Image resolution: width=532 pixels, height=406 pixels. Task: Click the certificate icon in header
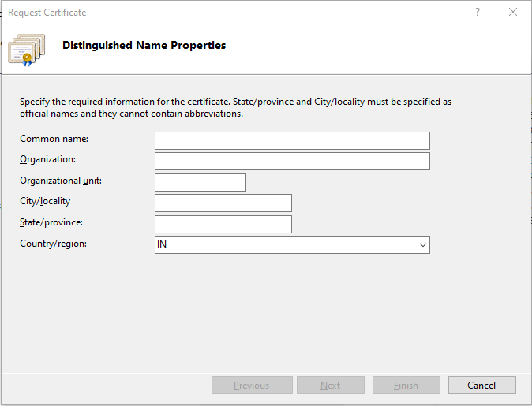pyautogui.click(x=27, y=50)
